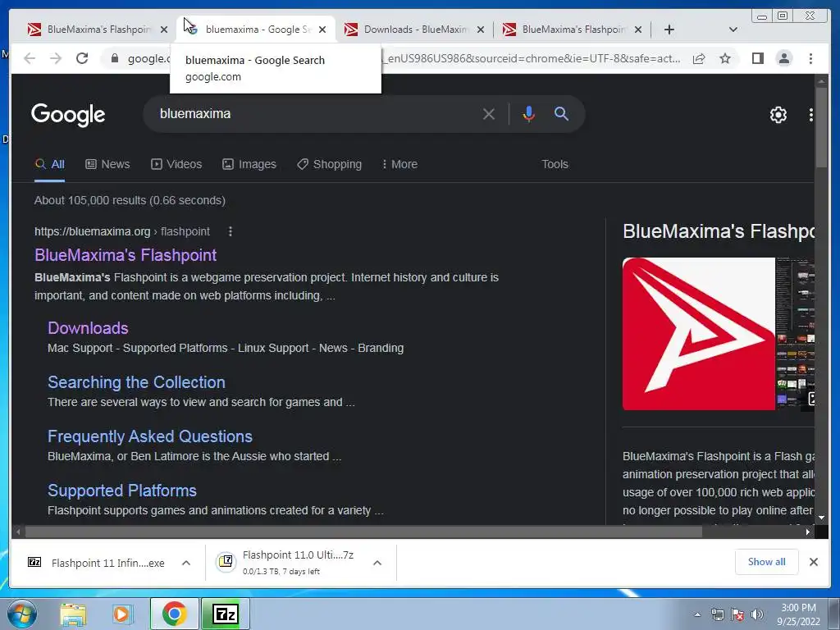Screen dimensions: 840x630
Task: Click the vertical page scrollbar
Action: 820,128
